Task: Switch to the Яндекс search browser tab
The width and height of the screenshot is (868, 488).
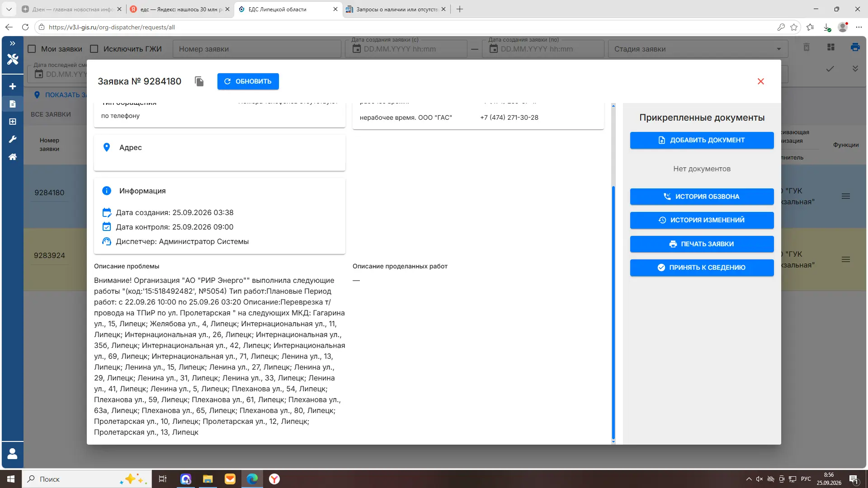Action: (179, 9)
